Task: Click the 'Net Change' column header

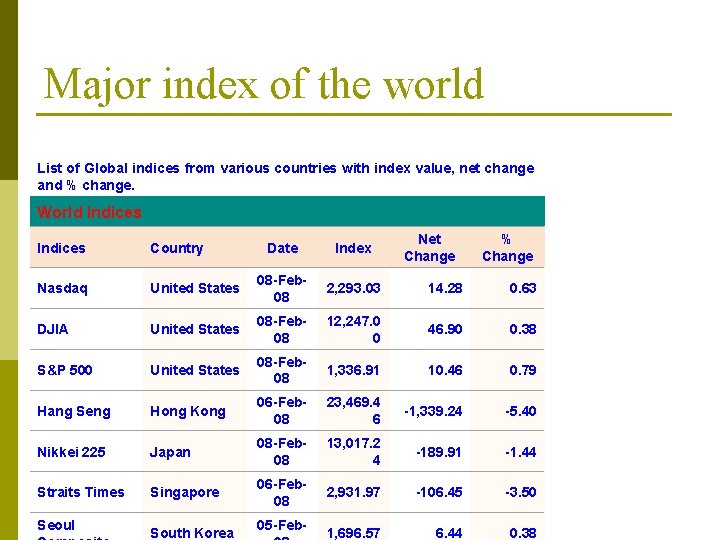Action: coord(430,248)
